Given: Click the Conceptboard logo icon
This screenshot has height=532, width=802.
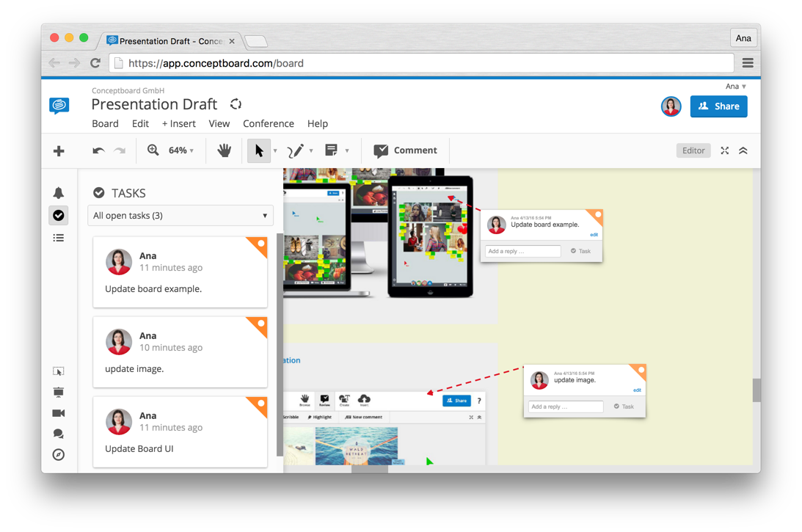Looking at the screenshot, I should 59,106.
